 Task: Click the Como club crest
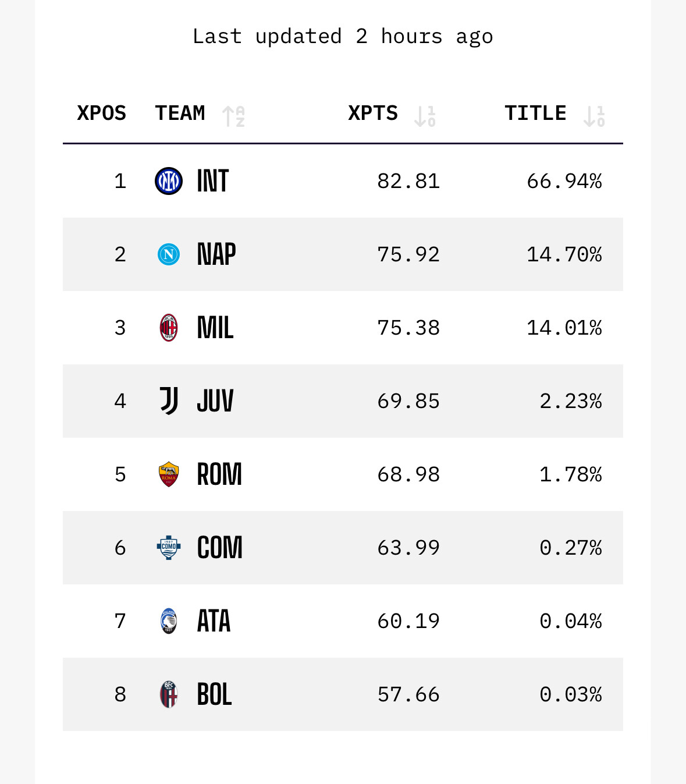pyautogui.click(x=169, y=548)
